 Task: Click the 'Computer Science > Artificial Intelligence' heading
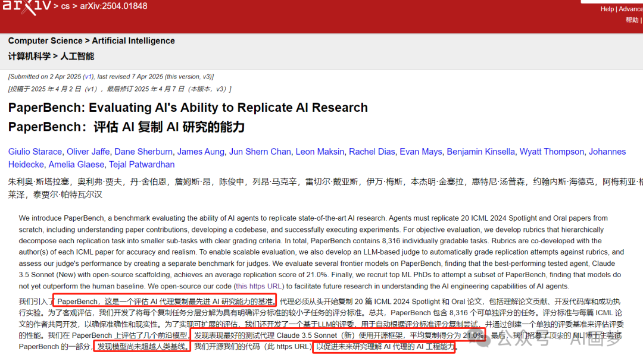pos(92,41)
